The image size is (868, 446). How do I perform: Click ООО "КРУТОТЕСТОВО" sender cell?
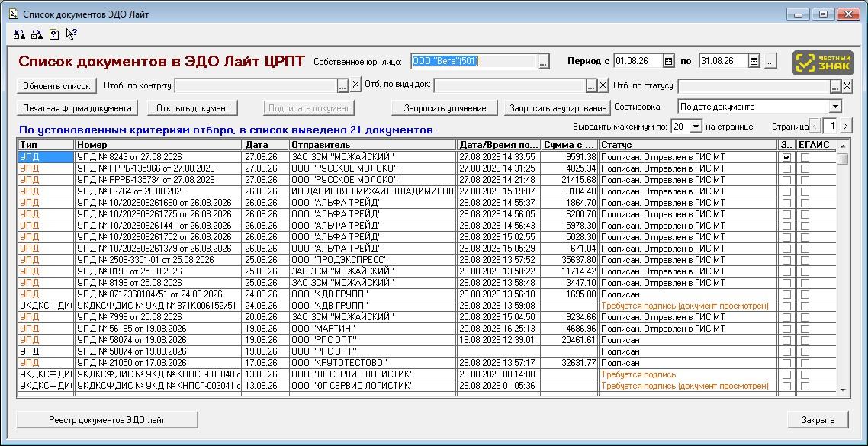pos(372,363)
